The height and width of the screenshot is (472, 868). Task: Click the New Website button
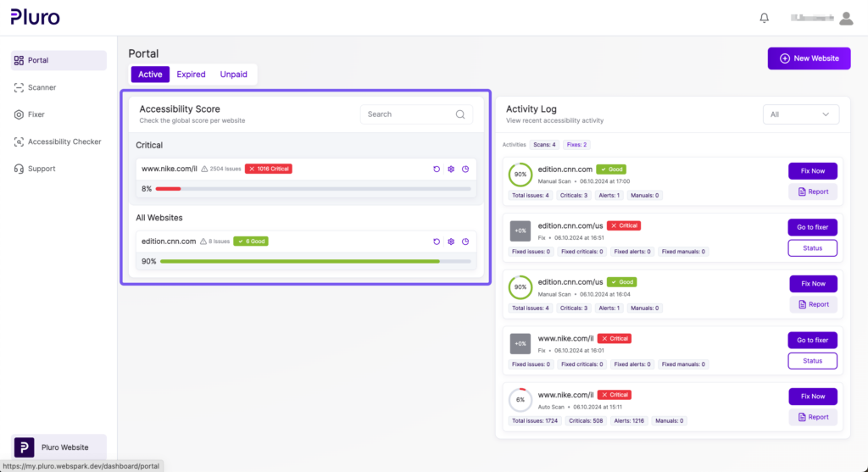[x=808, y=58]
